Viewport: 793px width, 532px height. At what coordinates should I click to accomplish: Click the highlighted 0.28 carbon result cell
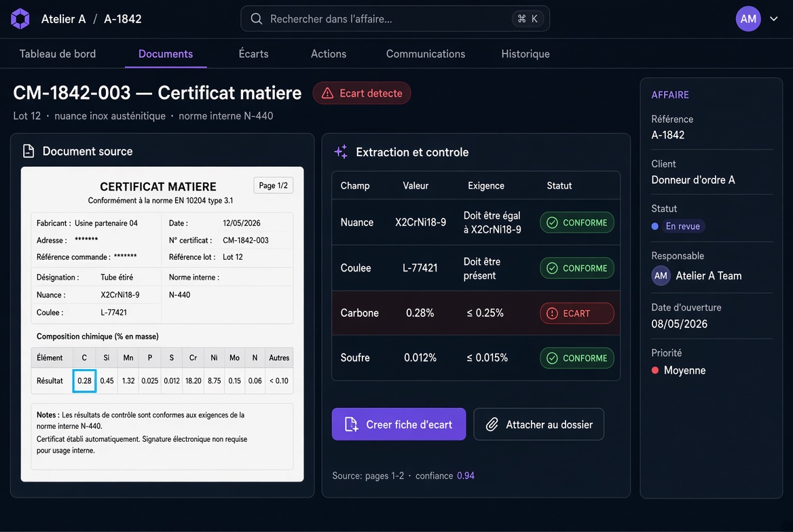[x=84, y=381]
